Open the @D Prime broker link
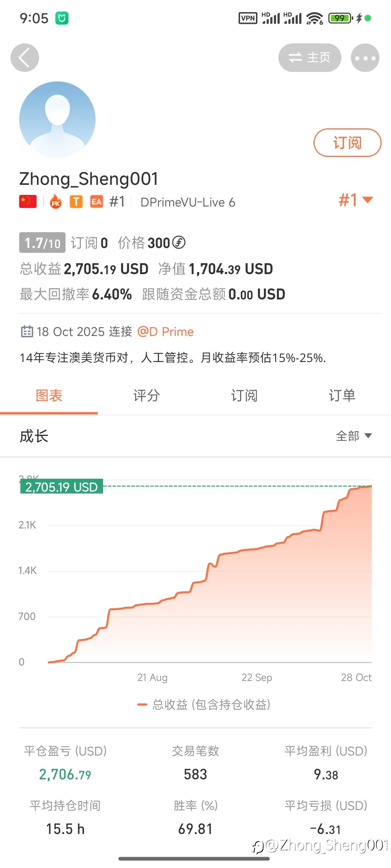 click(x=165, y=332)
